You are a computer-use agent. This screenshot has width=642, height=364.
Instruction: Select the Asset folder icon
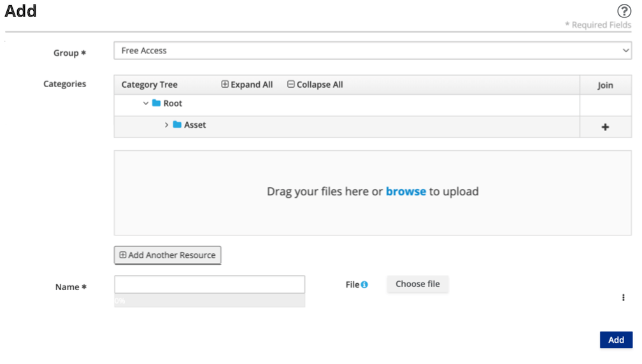[177, 124]
